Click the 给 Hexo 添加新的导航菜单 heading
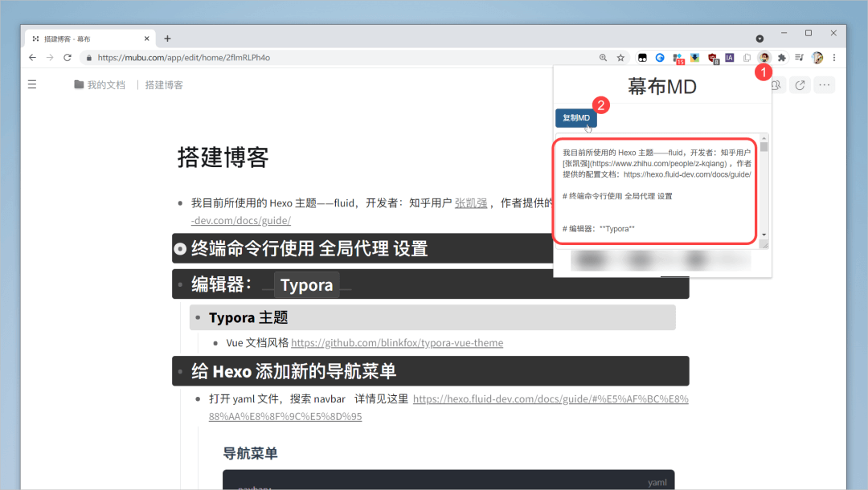The height and width of the screenshot is (490, 868). pyautogui.click(x=294, y=371)
